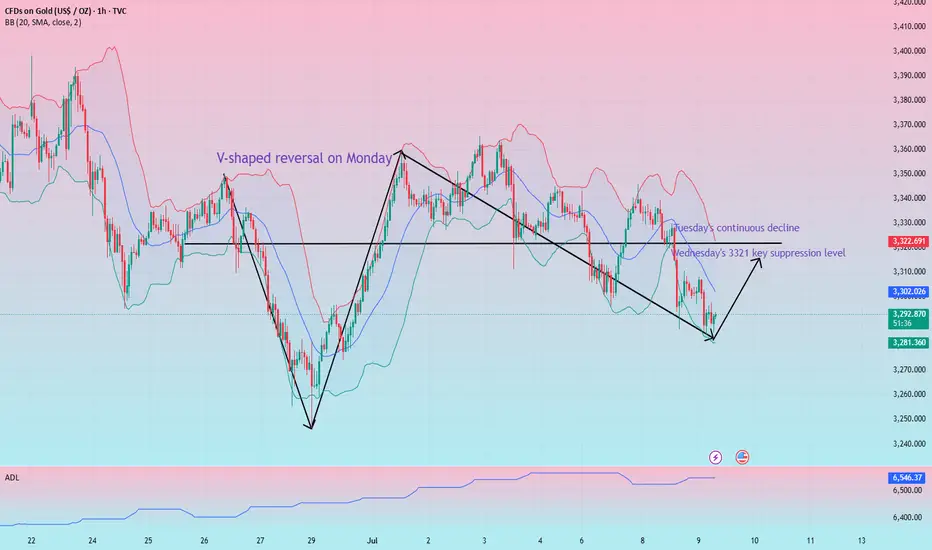Image resolution: width=932 pixels, height=550 pixels.
Task: Click the 6,400.00 ADL axis label
Action: click(x=909, y=518)
